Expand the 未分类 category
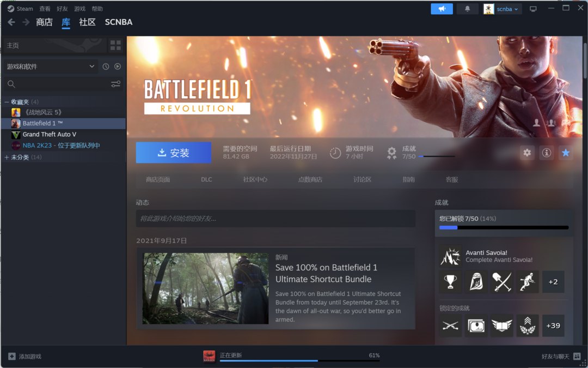 coord(7,157)
